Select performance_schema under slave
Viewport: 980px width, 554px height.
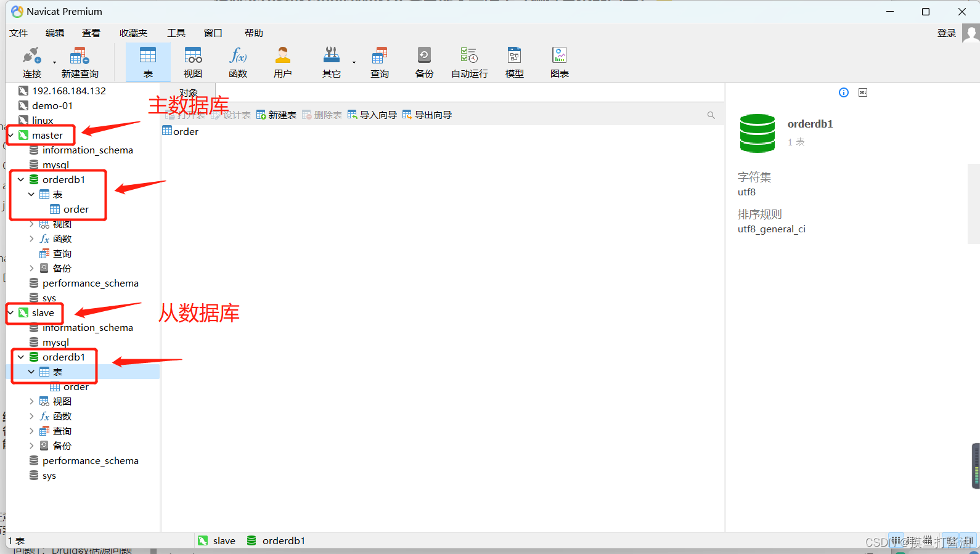[x=90, y=460]
